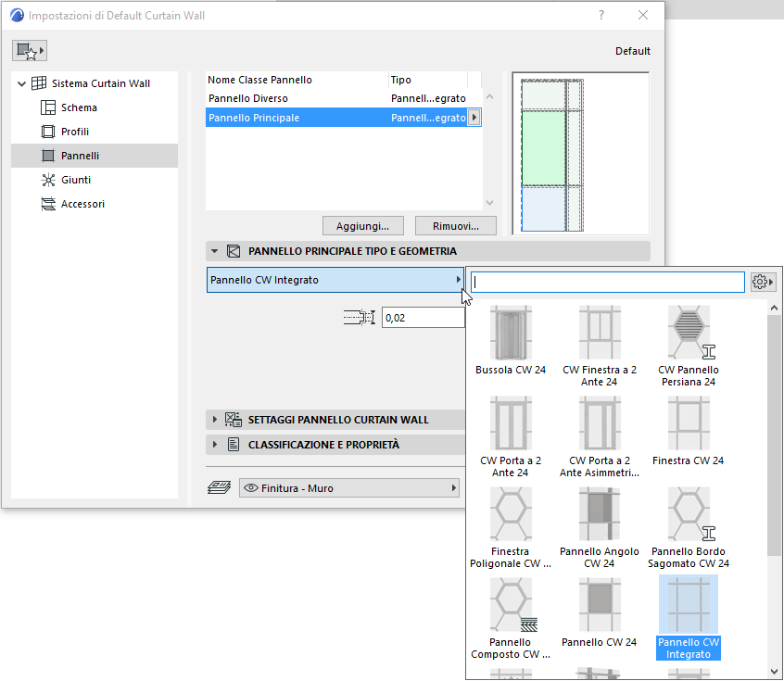Select the Pannello CW 24 panel
The width and height of the screenshot is (784, 681).
pyautogui.click(x=600, y=612)
